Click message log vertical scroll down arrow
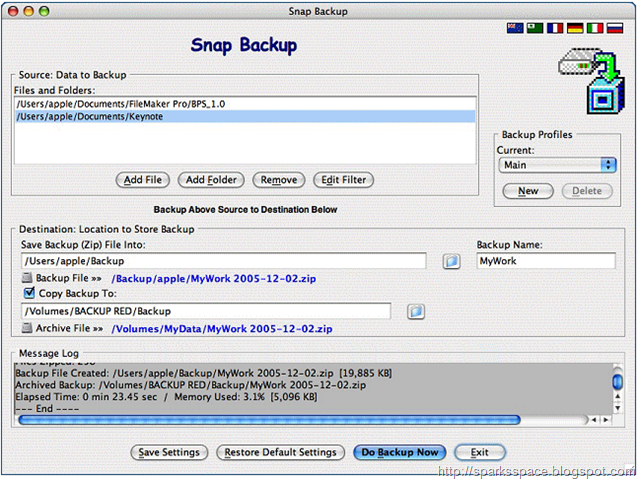Image resolution: width=639 pixels, height=480 pixels. pos(618,408)
